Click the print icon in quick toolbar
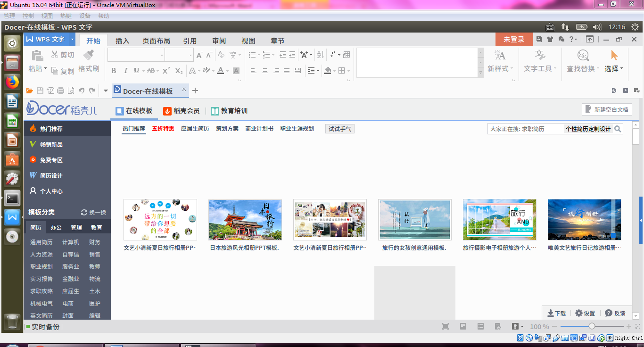This screenshot has width=644, height=347. (x=61, y=91)
